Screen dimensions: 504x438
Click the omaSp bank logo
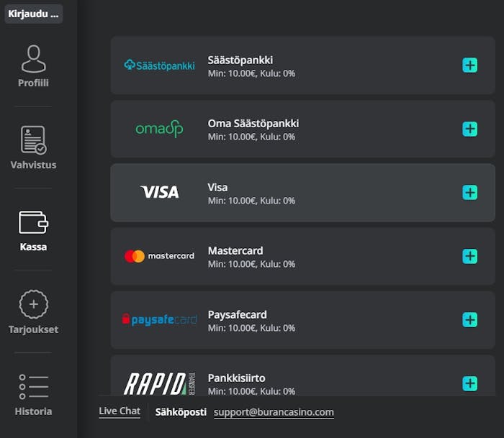pyautogui.click(x=159, y=129)
